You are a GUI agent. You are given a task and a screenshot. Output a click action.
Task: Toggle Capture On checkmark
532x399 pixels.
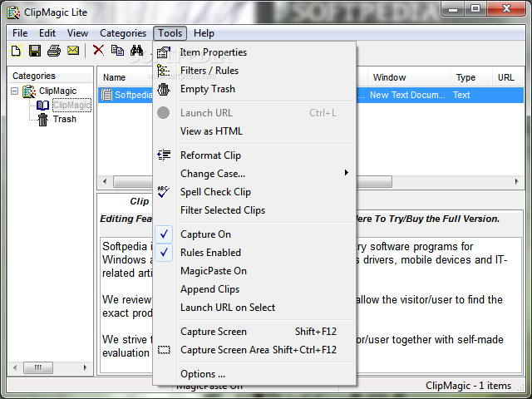coord(164,234)
